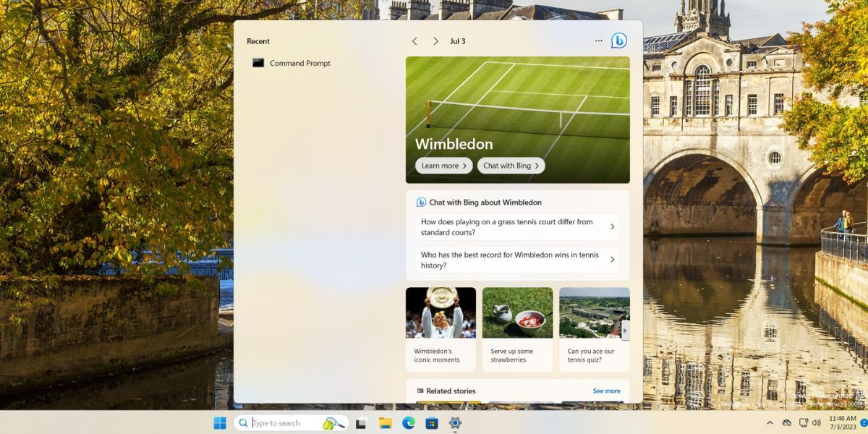Open the Start menu
This screenshot has height=434, width=868.
pos(221,422)
